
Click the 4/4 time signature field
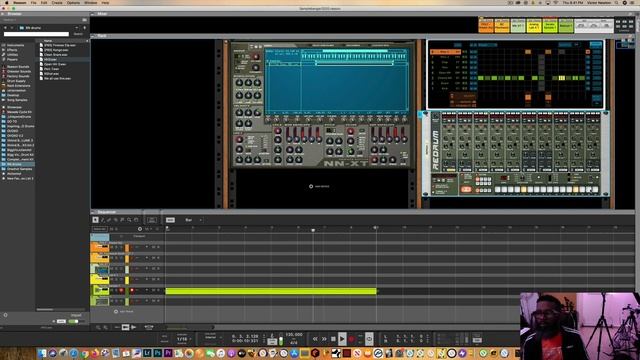pyautogui.click(x=294, y=342)
